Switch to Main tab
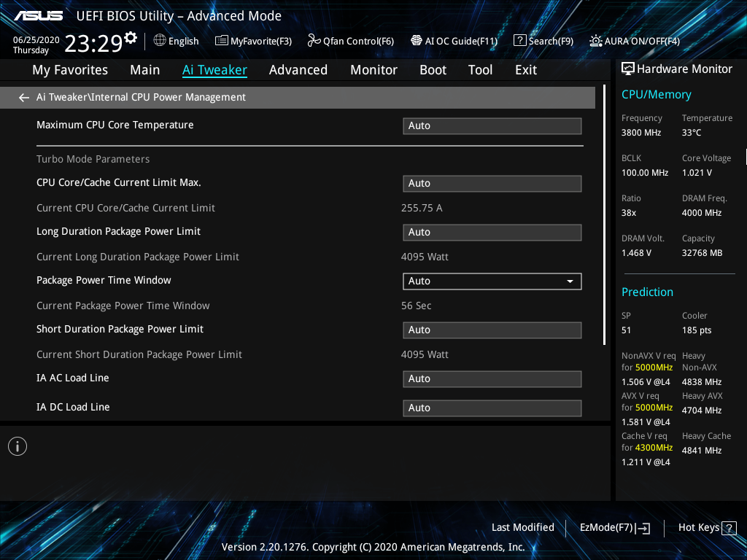The height and width of the screenshot is (560, 747). [x=145, y=70]
